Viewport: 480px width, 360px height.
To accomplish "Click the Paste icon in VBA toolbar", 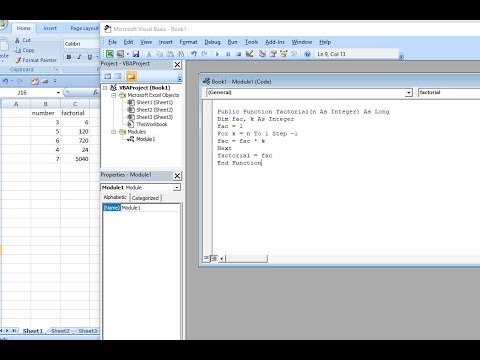I will point(170,54).
